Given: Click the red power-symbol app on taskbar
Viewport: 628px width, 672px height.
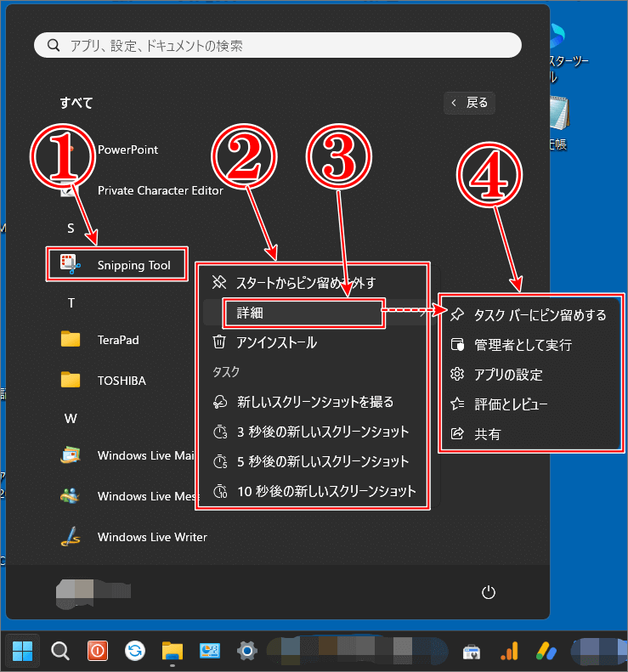Looking at the screenshot, I should pyautogui.click(x=98, y=651).
